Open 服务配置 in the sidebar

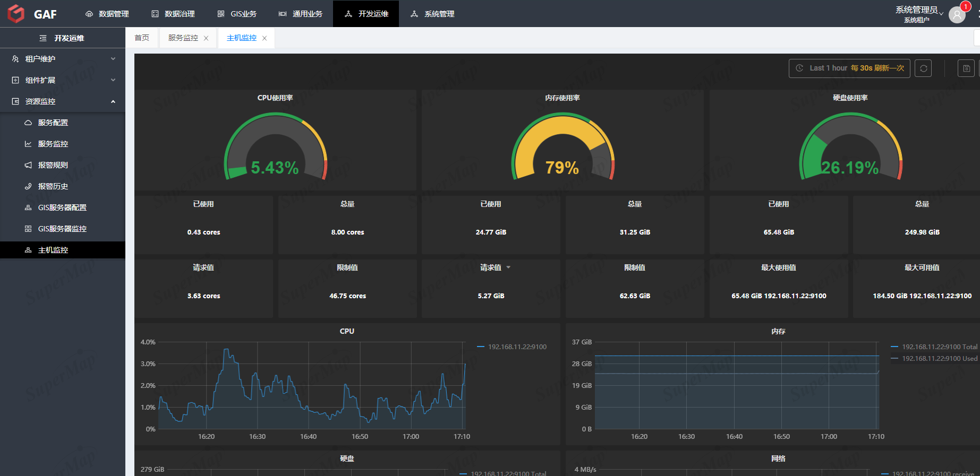click(63, 123)
